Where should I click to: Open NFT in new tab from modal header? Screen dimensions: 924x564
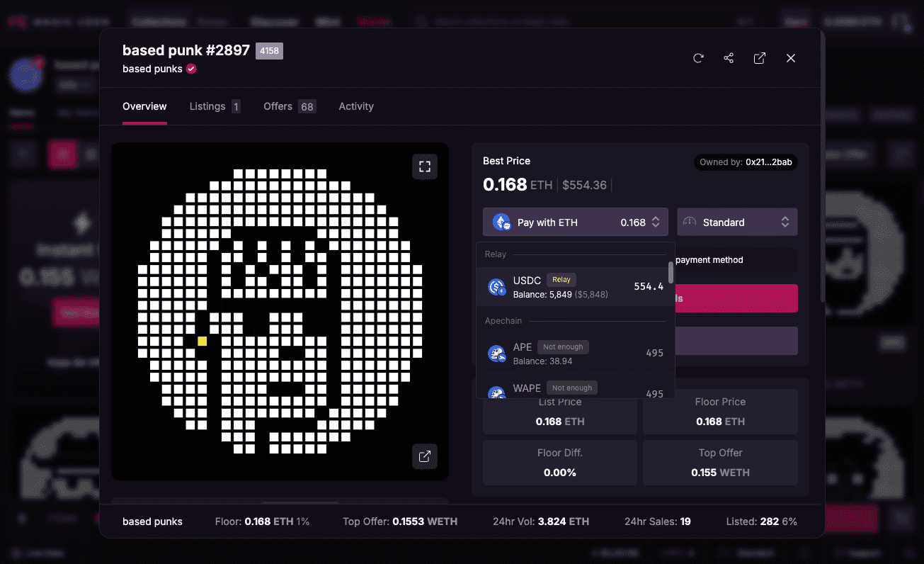coord(760,58)
